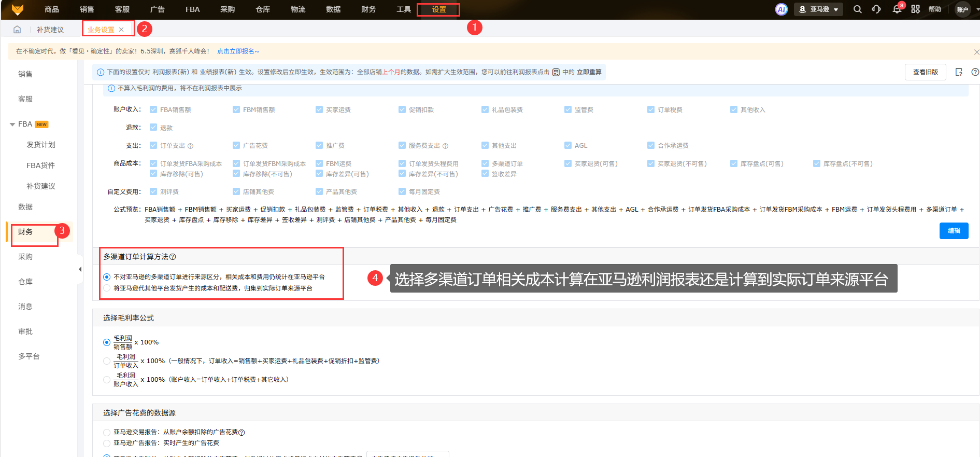Image resolution: width=980 pixels, height=457 pixels.
Task: Toggle the FBA销售额 checkbox
Action: 153,109
